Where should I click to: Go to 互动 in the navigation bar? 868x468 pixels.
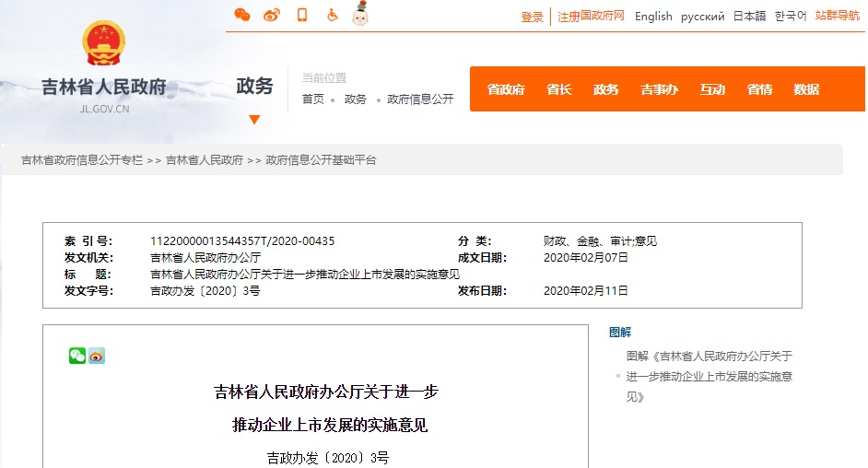[x=711, y=89]
